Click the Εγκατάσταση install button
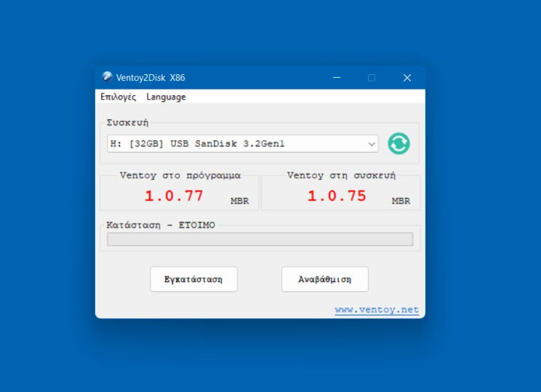The width and height of the screenshot is (541, 392). coord(193,279)
